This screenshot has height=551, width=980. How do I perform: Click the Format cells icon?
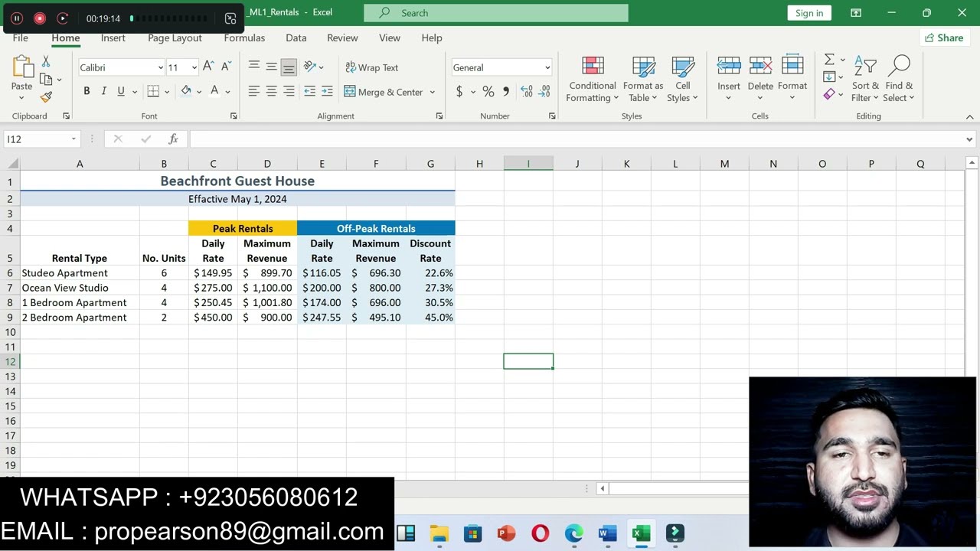792,67
